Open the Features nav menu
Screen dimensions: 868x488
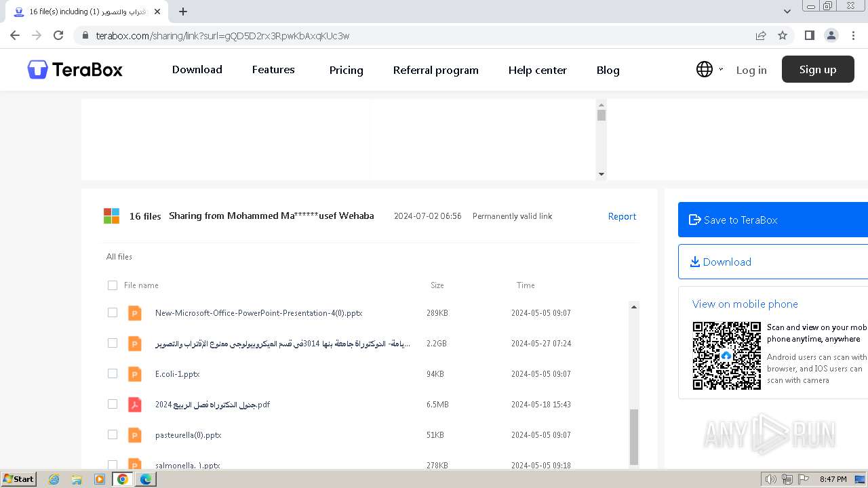(x=273, y=69)
